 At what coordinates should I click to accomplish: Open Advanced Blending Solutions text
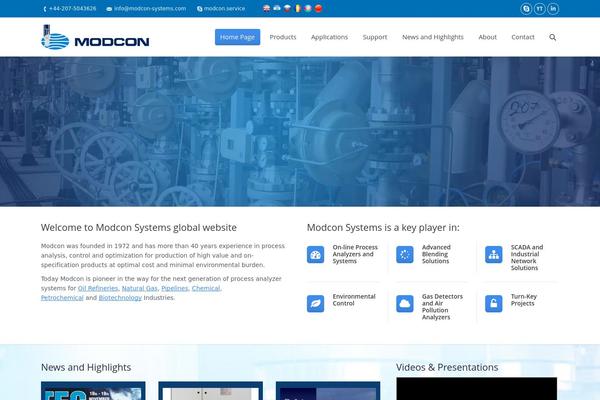(436, 254)
